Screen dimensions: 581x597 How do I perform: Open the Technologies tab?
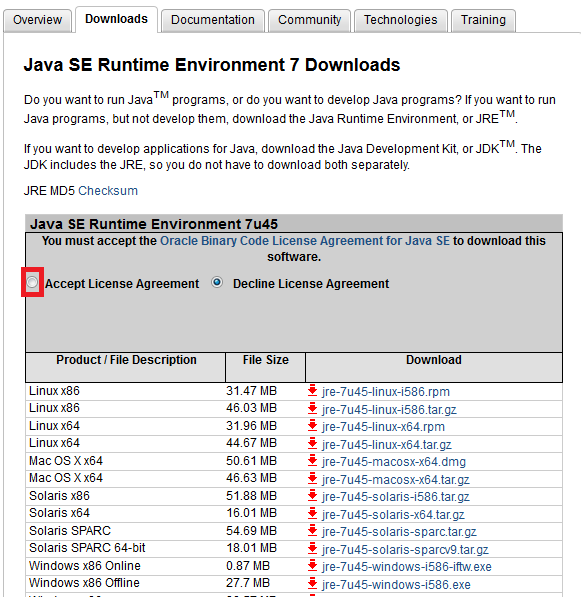pos(401,20)
